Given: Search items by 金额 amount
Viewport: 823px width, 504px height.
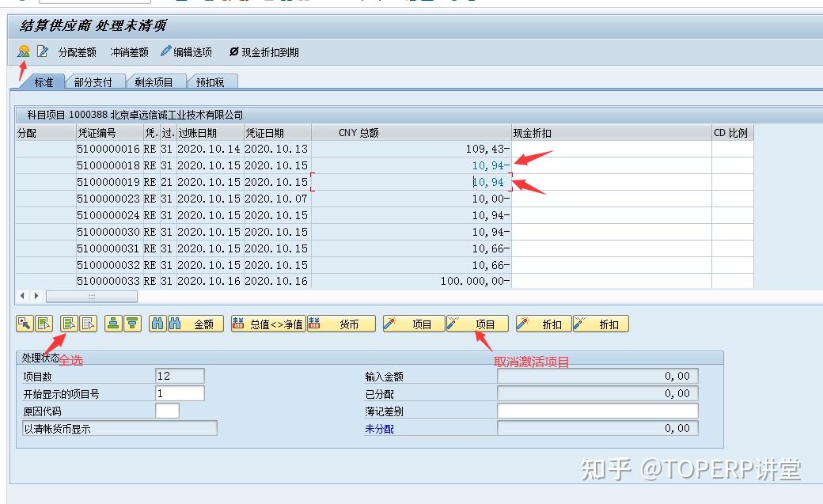Looking at the screenshot, I should (203, 324).
